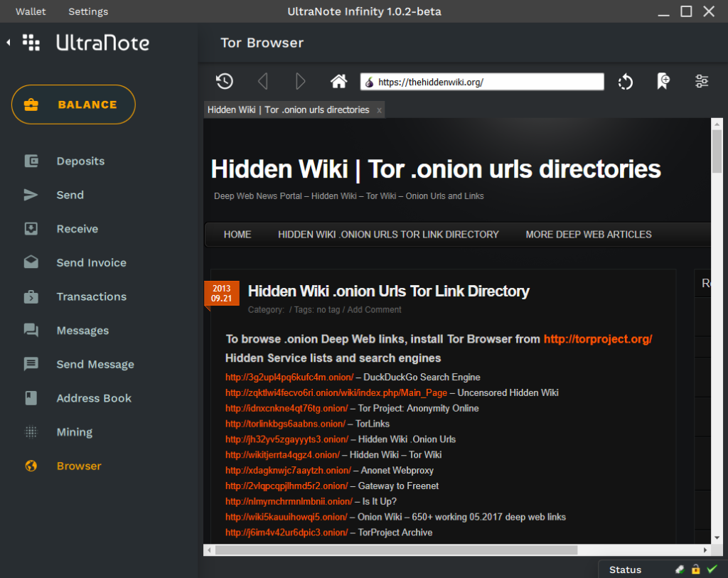Open the Deposits section

(x=81, y=161)
